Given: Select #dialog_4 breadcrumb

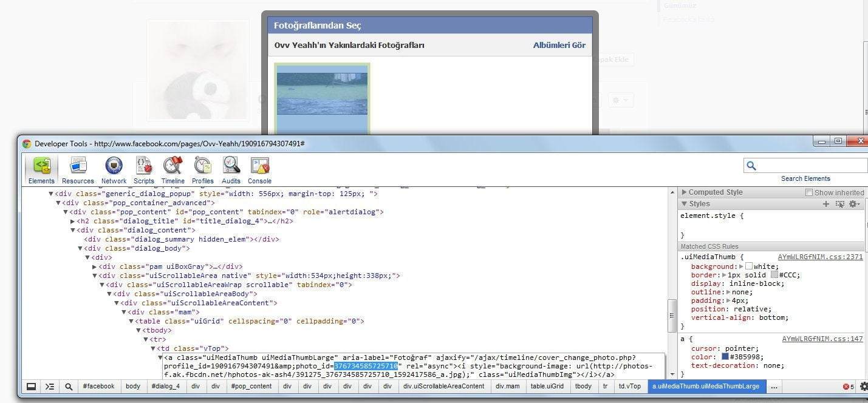Looking at the screenshot, I should [x=165, y=386].
